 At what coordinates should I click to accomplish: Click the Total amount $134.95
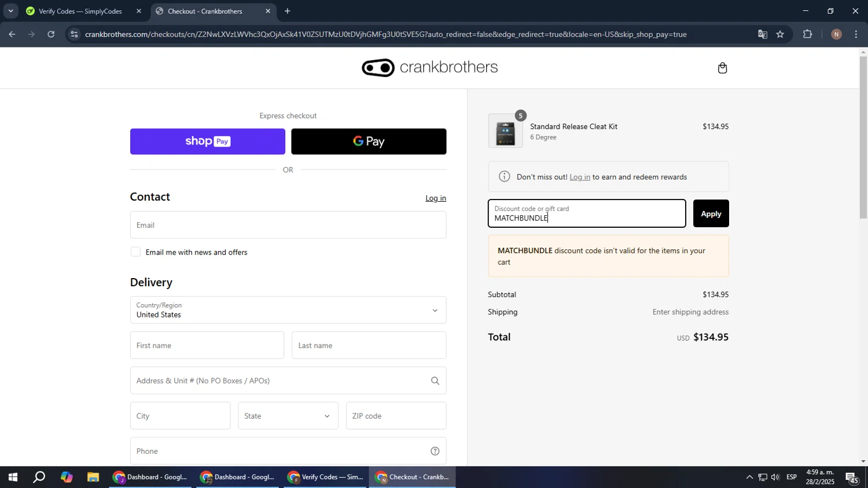pos(711,337)
